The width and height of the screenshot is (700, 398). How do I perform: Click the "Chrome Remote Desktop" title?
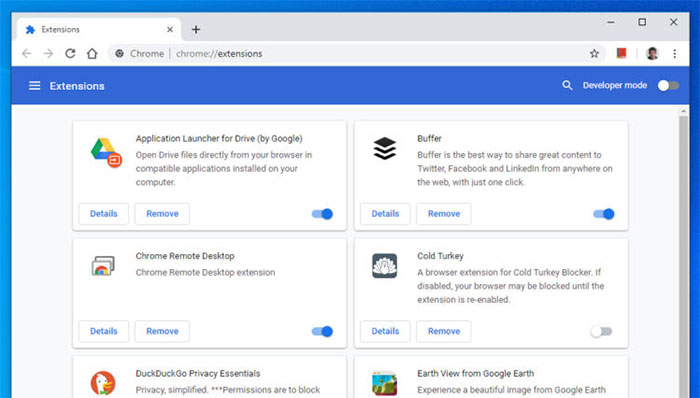pyautogui.click(x=185, y=256)
